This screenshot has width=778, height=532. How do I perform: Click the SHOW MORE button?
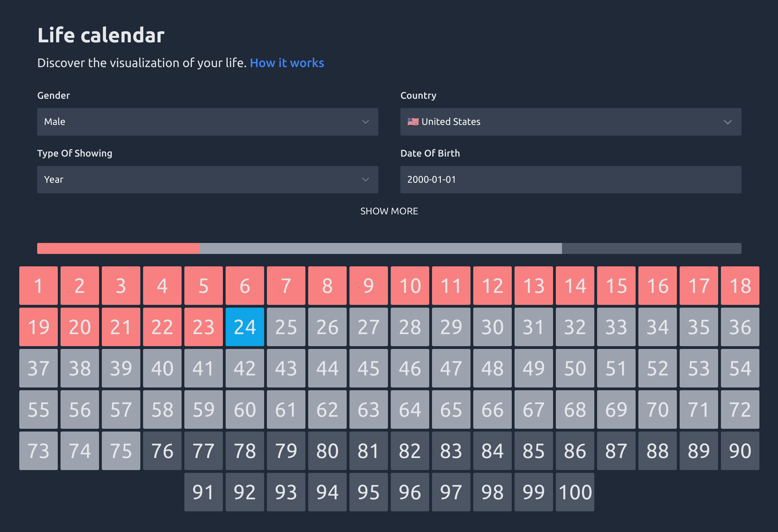pyautogui.click(x=389, y=211)
